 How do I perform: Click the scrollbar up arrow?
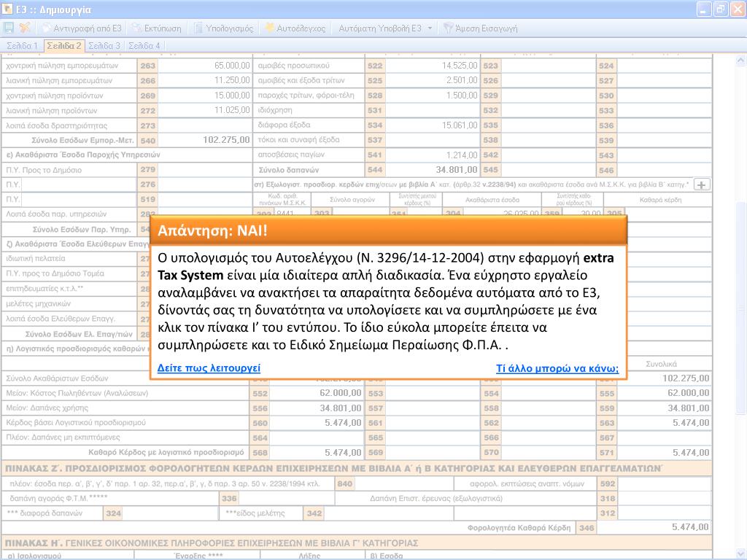pos(740,60)
